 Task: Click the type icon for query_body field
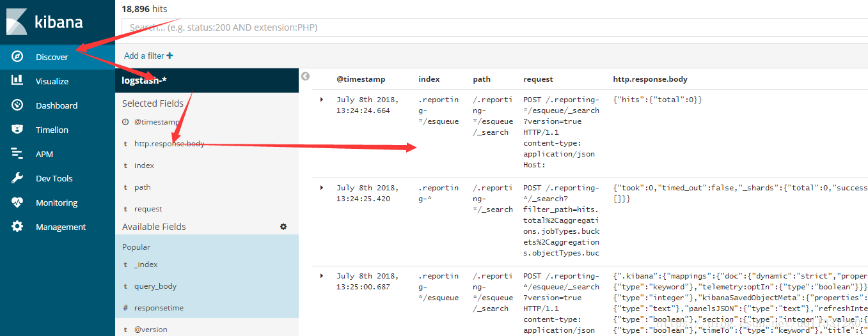[125, 286]
